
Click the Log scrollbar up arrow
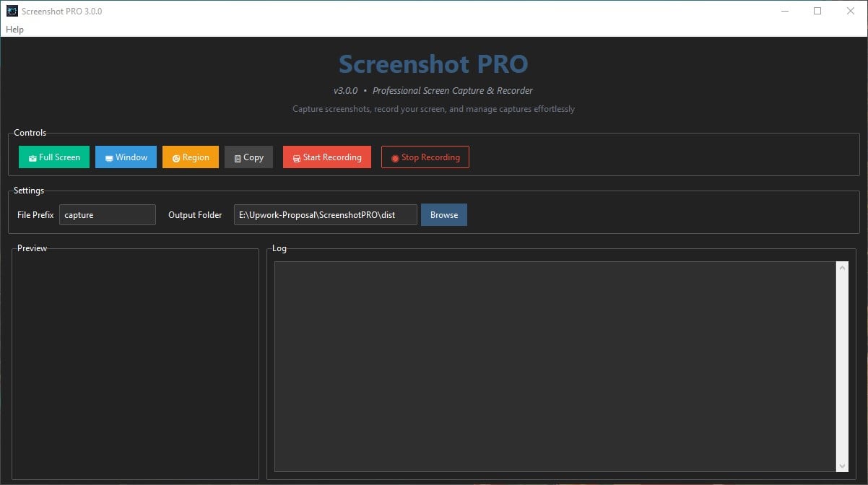tap(841, 267)
